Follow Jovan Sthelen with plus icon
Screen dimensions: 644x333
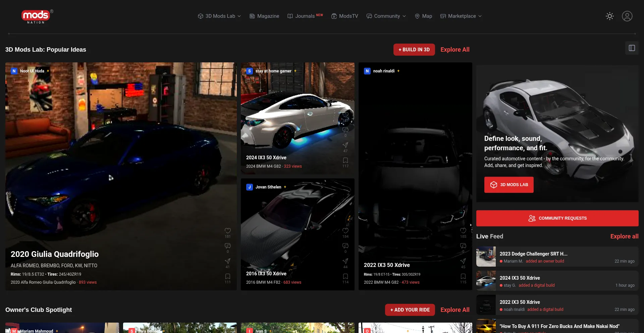coord(285,187)
